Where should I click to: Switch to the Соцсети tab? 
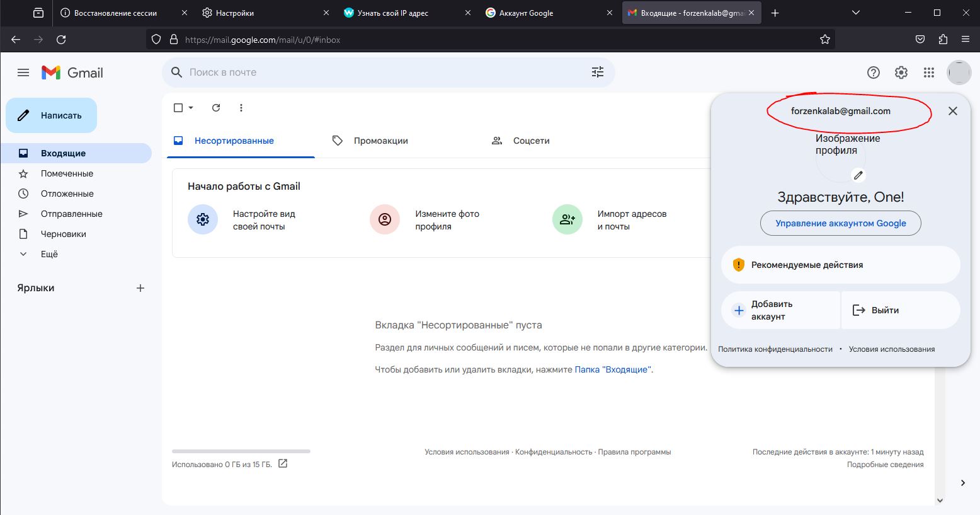[x=531, y=141]
